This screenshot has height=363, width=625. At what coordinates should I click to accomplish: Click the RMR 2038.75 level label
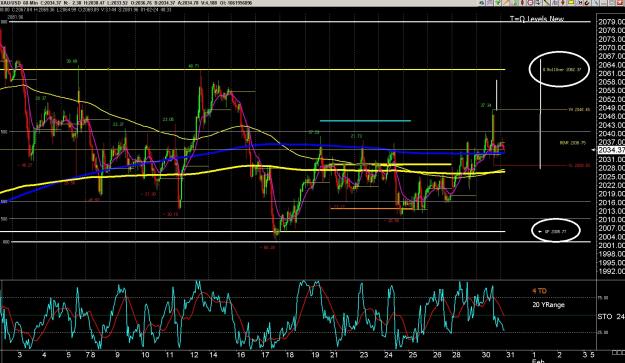(572, 143)
